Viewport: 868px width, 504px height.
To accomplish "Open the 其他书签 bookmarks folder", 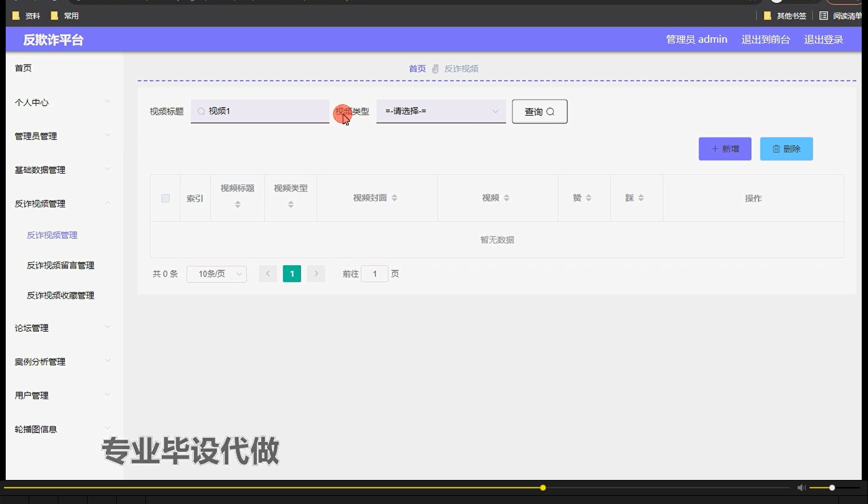I will coord(785,15).
